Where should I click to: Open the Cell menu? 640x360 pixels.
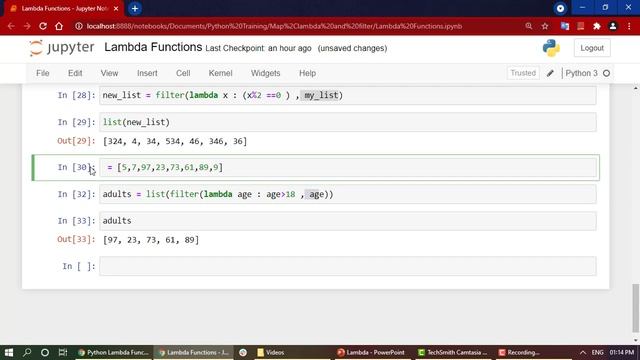pos(183,73)
